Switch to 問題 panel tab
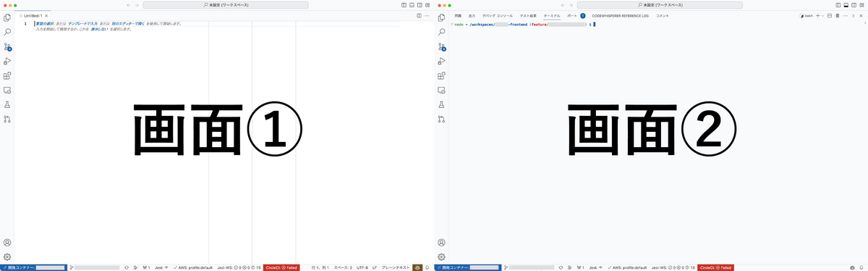 [x=458, y=15]
